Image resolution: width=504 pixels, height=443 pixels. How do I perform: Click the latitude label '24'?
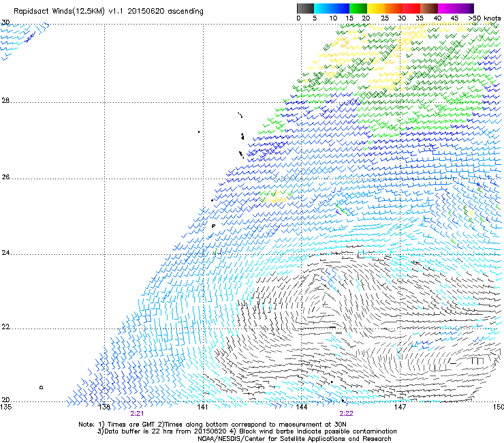point(5,253)
